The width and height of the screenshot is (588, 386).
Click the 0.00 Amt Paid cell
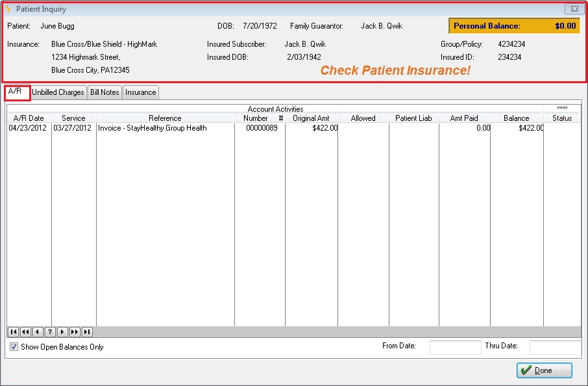pyautogui.click(x=483, y=128)
